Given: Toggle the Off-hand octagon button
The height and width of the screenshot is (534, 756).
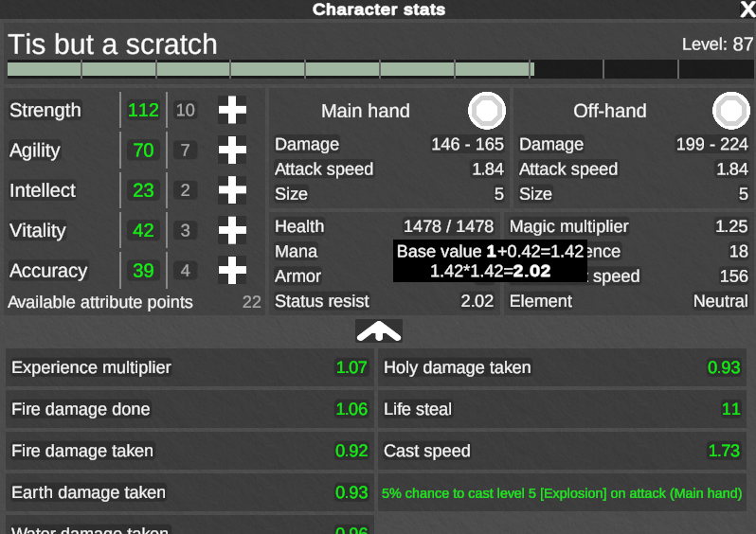Looking at the screenshot, I should click(731, 111).
